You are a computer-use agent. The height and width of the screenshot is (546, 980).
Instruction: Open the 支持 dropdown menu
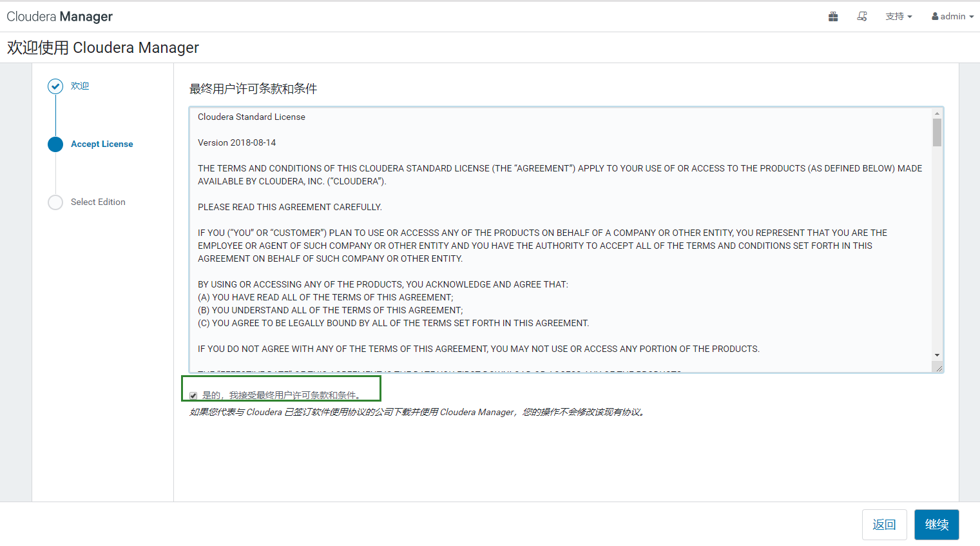pyautogui.click(x=899, y=17)
